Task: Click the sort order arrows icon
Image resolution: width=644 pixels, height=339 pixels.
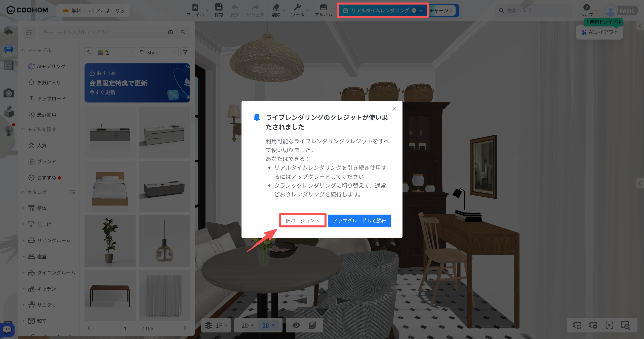Action: click(89, 52)
